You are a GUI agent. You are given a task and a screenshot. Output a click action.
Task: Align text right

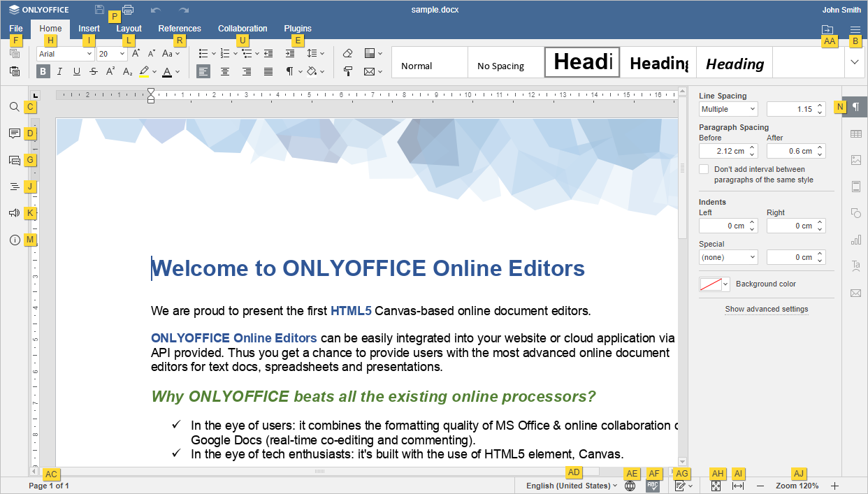(x=247, y=71)
